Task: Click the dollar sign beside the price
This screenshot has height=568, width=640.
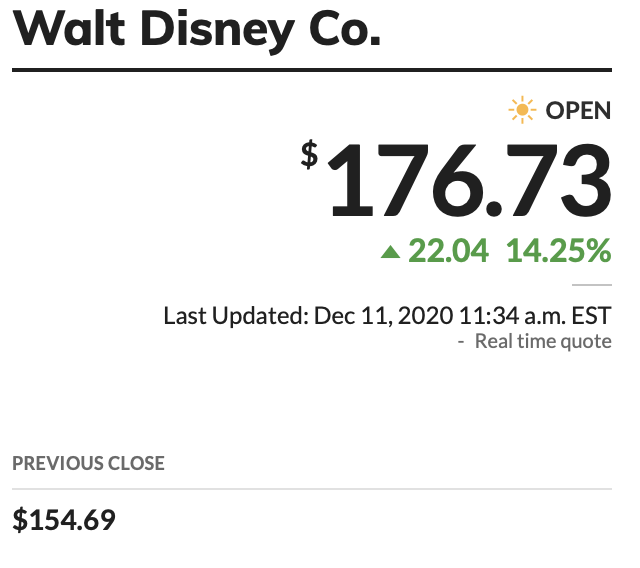Action: (x=310, y=153)
